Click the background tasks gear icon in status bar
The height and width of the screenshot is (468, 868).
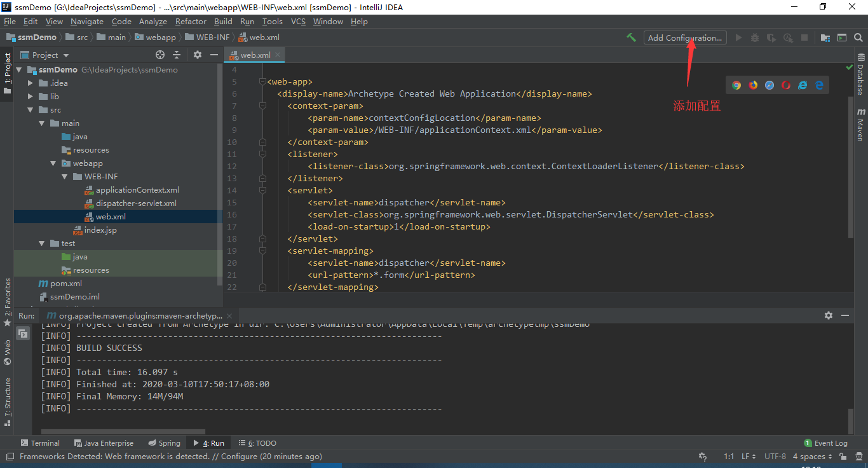click(702, 457)
